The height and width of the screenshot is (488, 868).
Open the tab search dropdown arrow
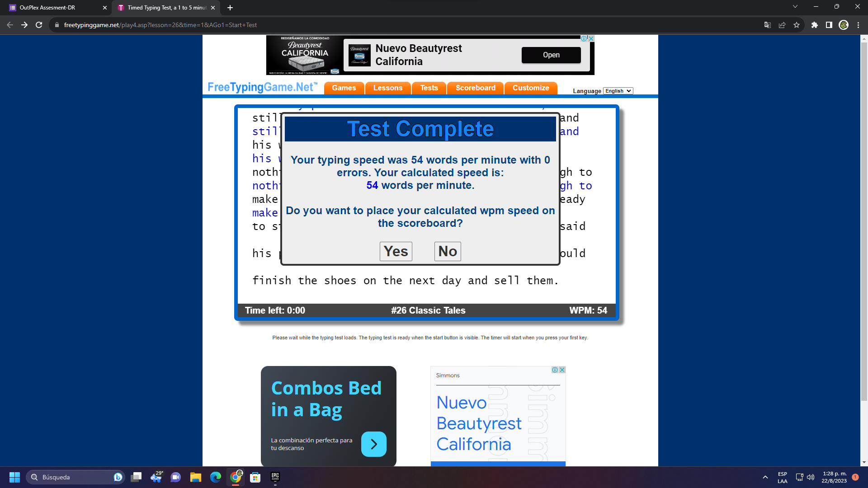click(x=795, y=6)
